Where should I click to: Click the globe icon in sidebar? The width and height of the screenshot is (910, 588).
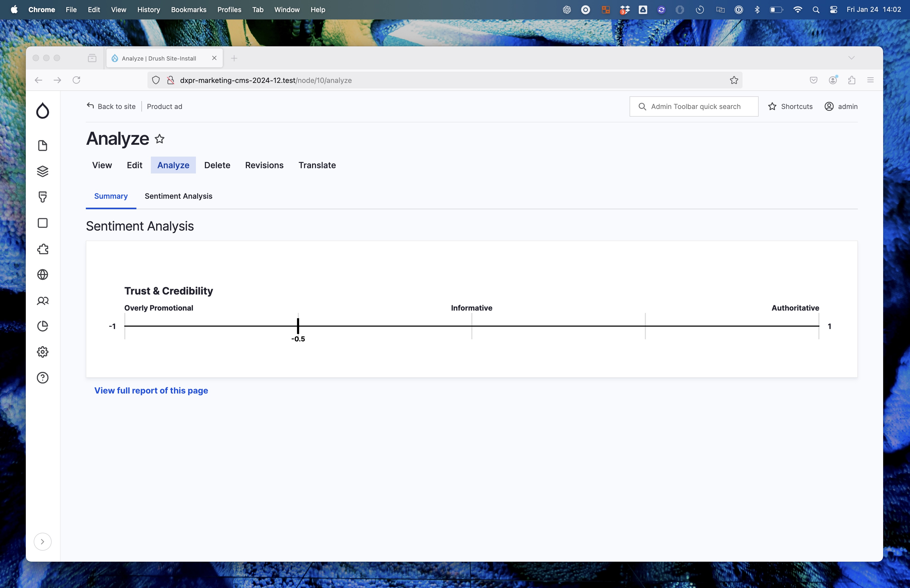coord(42,275)
